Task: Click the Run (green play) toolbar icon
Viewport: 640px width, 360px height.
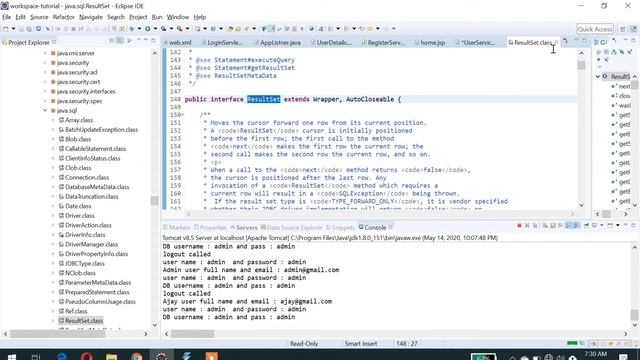Action: pos(147,29)
